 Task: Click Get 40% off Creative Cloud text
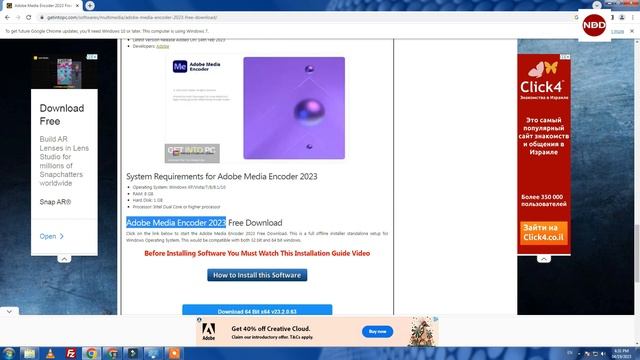(271, 328)
